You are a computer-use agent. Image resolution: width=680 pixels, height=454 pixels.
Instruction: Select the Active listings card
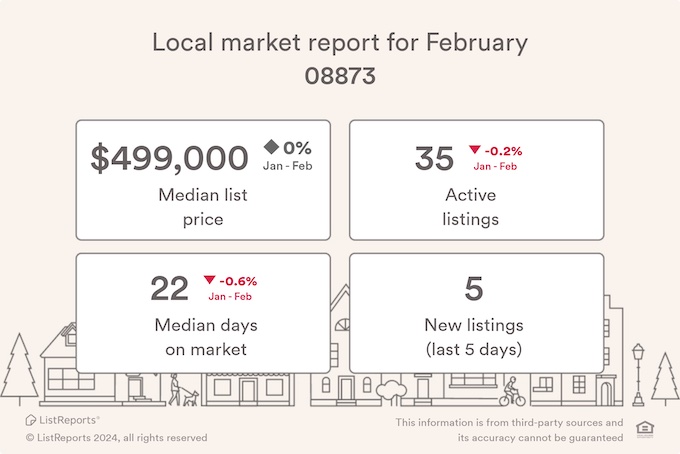click(477, 180)
